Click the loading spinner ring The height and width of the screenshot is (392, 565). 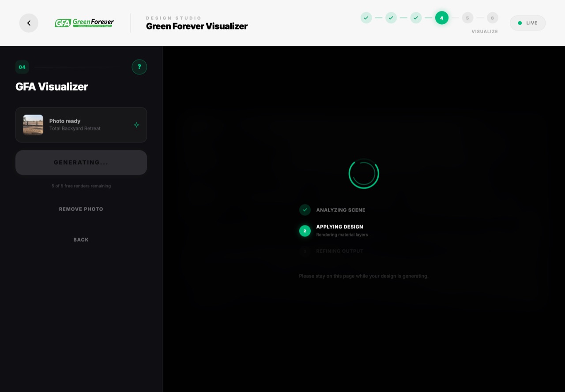364,174
